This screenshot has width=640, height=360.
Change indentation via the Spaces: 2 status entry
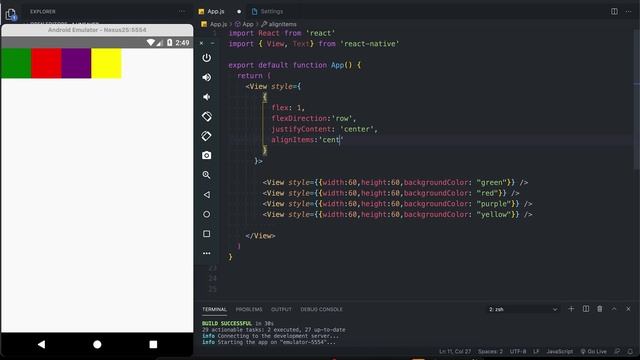tap(490, 351)
